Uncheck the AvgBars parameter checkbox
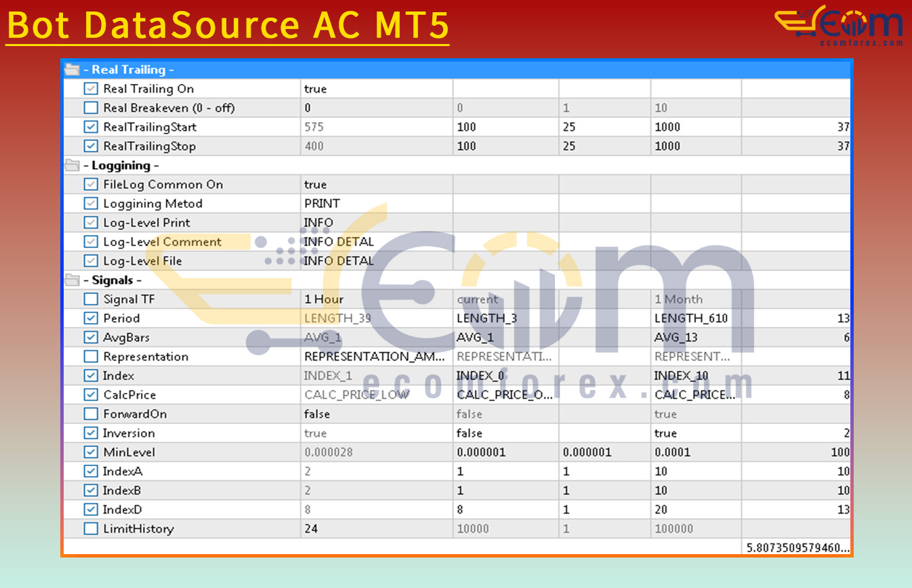Viewport: 912px width, 588px height. (x=91, y=337)
